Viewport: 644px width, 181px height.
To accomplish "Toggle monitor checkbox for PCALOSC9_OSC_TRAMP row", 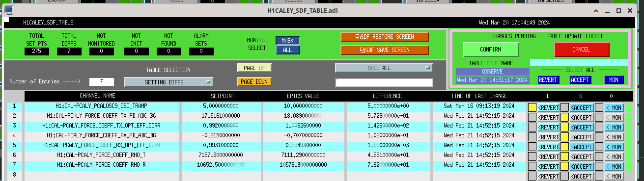I will click(x=599, y=107).
